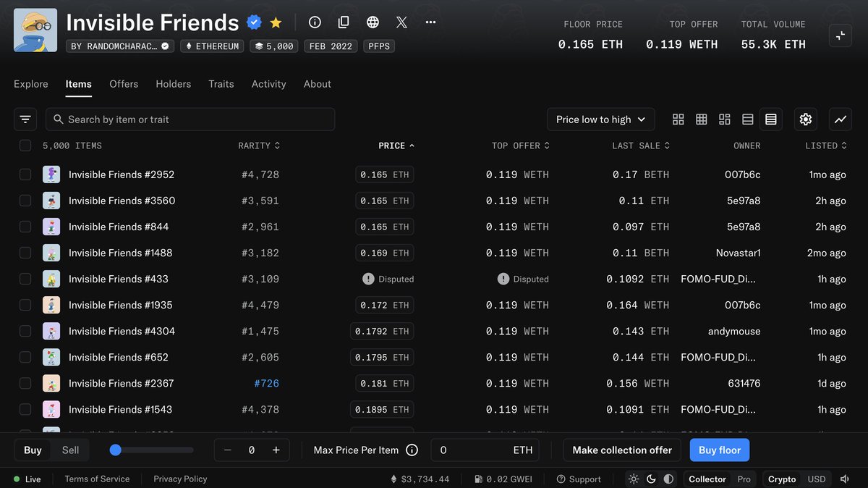The width and height of the screenshot is (868, 488).
Task: Check Invisible Friends #2952 checkbox
Action: 25,174
